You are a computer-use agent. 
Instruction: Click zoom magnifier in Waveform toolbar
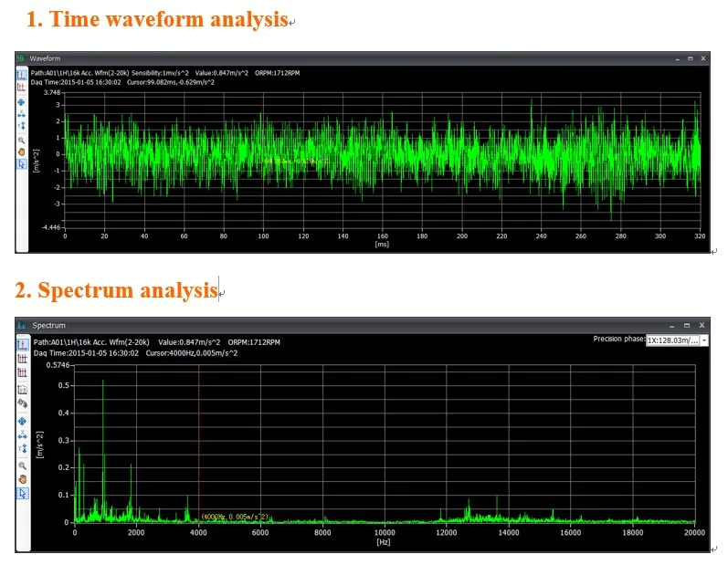tap(22, 141)
